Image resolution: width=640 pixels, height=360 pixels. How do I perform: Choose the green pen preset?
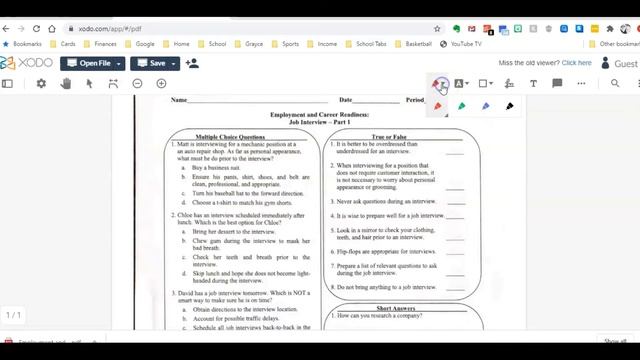[x=462, y=106]
